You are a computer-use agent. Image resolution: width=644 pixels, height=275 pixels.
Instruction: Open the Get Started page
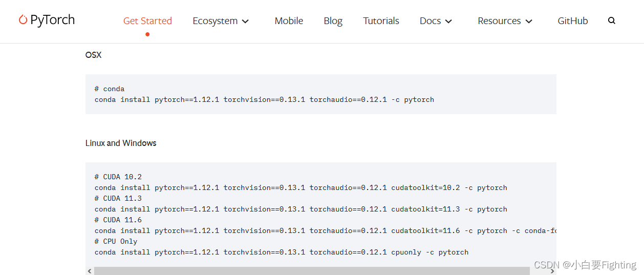[x=147, y=21]
